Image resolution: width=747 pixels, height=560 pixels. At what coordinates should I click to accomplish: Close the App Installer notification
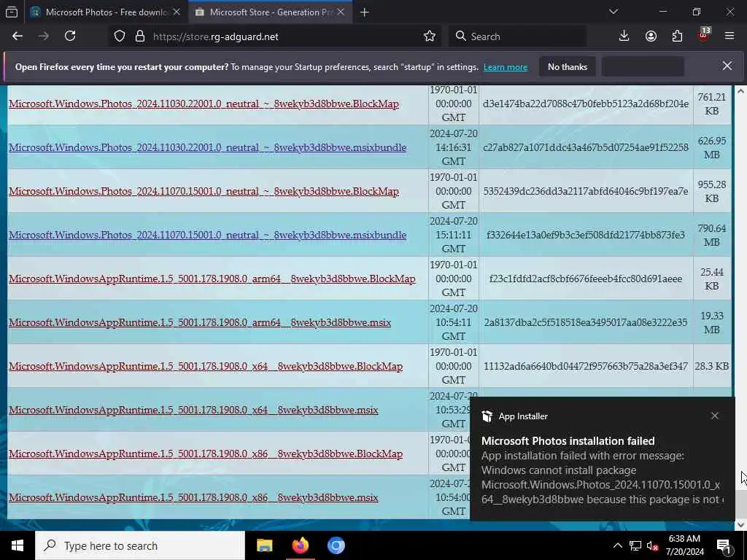point(715,416)
